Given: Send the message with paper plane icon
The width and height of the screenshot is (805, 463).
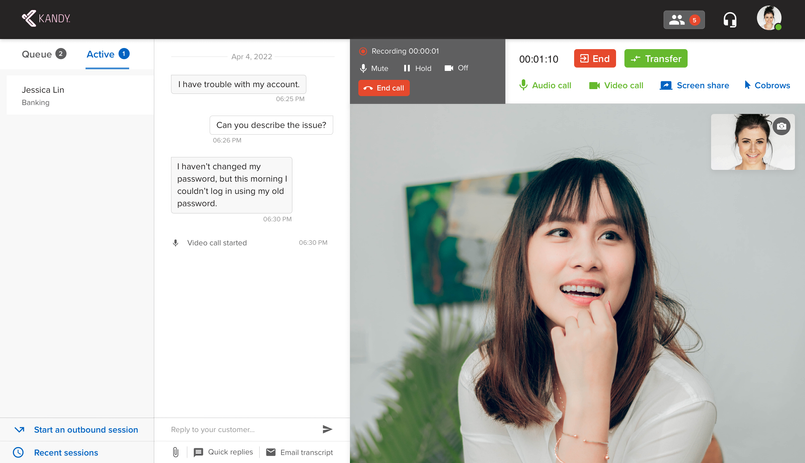Looking at the screenshot, I should click(328, 429).
